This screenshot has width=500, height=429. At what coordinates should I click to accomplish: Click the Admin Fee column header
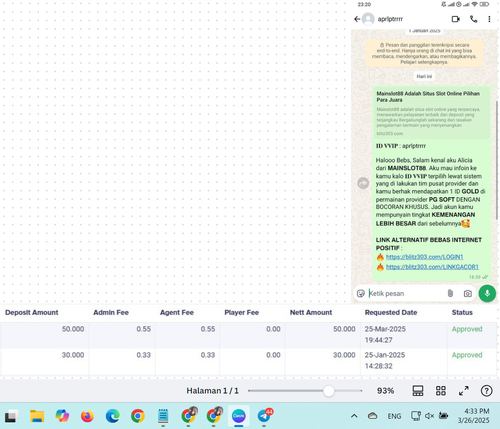(x=111, y=312)
